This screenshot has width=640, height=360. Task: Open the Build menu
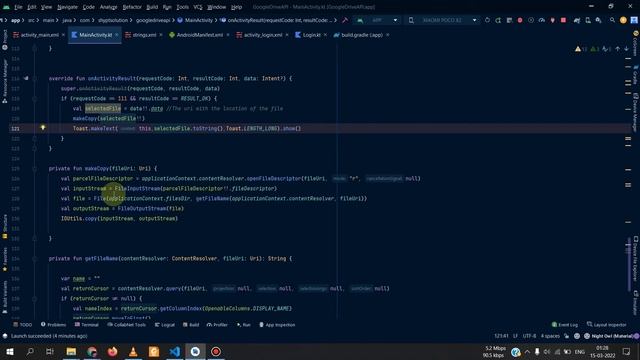(x=152, y=7)
